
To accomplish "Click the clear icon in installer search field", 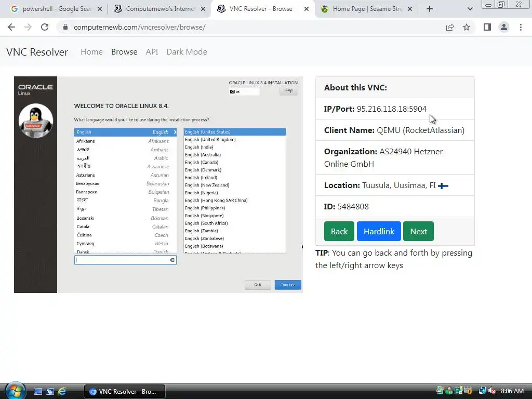I will 172,260.
